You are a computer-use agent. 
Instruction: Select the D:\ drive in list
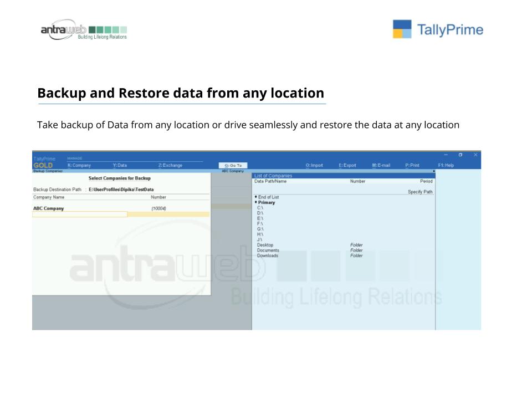pyautogui.click(x=260, y=213)
